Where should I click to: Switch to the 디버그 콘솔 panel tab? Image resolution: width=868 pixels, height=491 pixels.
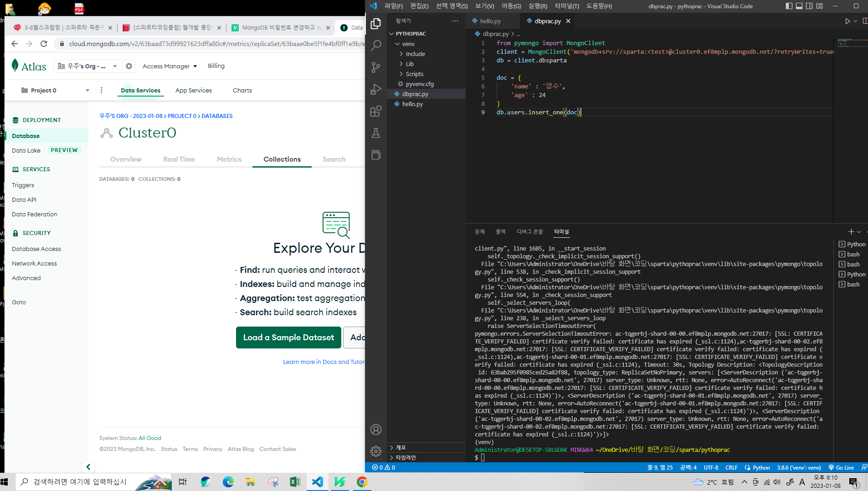[x=530, y=232]
